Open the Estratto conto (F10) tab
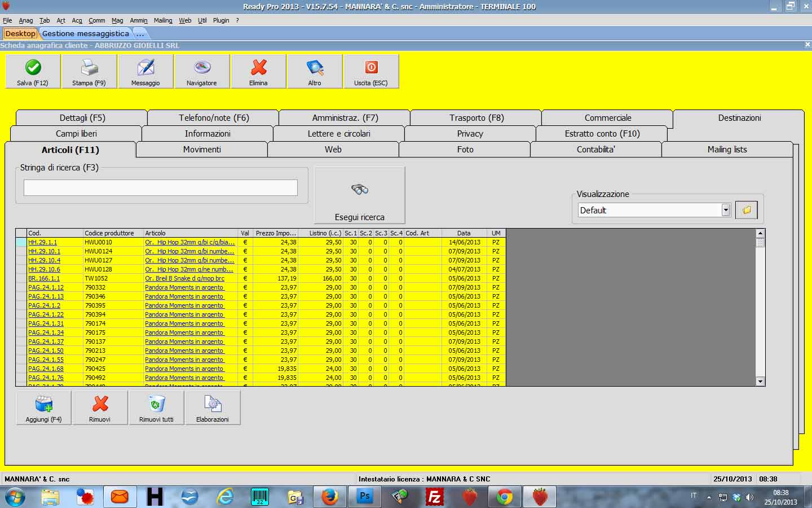This screenshot has height=508, width=812. point(602,134)
